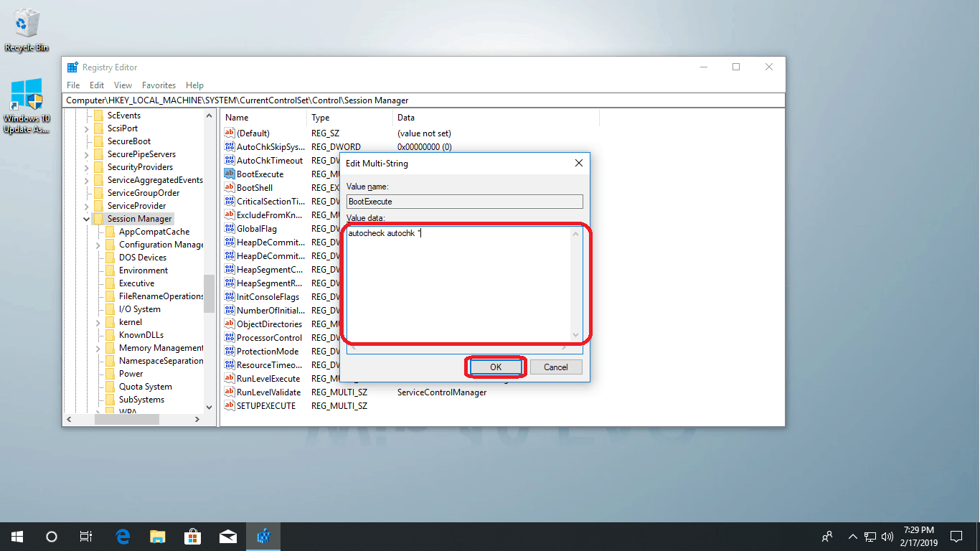
Task: Open File Explorer from the taskbar
Action: pyautogui.click(x=158, y=536)
